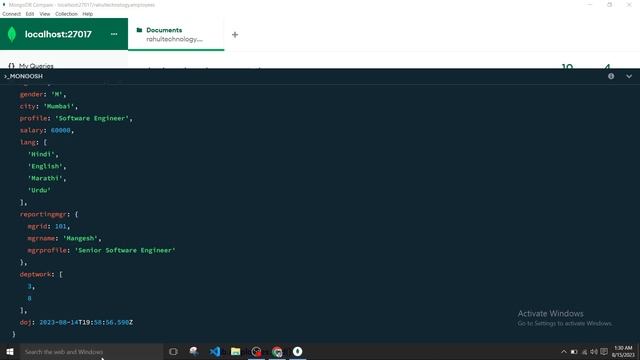Open a new tab with plus icon

click(235, 35)
